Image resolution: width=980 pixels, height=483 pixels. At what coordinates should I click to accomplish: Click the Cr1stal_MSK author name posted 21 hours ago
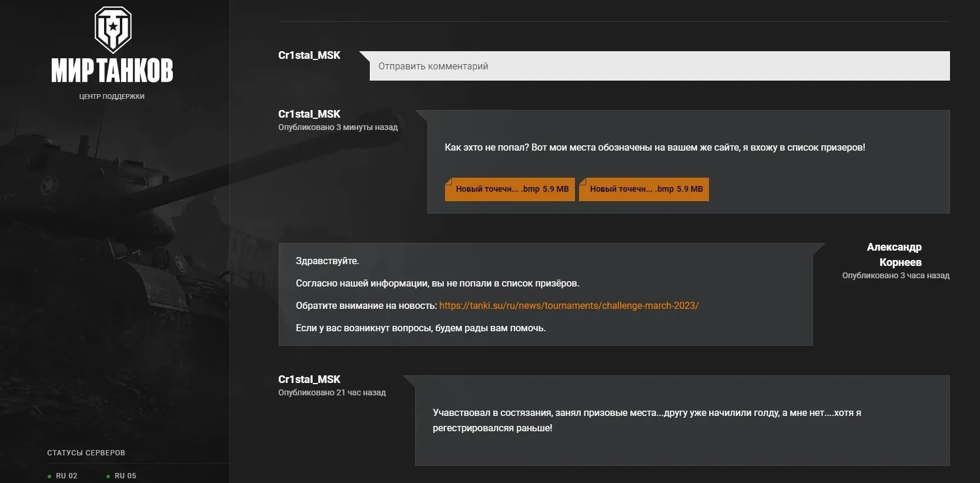pyautogui.click(x=309, y=379)
